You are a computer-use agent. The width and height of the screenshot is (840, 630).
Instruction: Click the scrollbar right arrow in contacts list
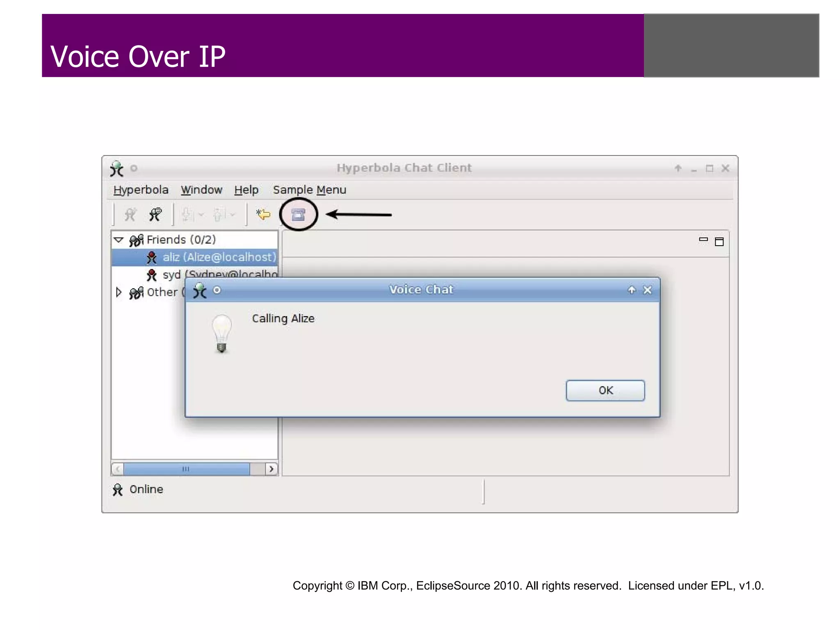coord(271,469)
